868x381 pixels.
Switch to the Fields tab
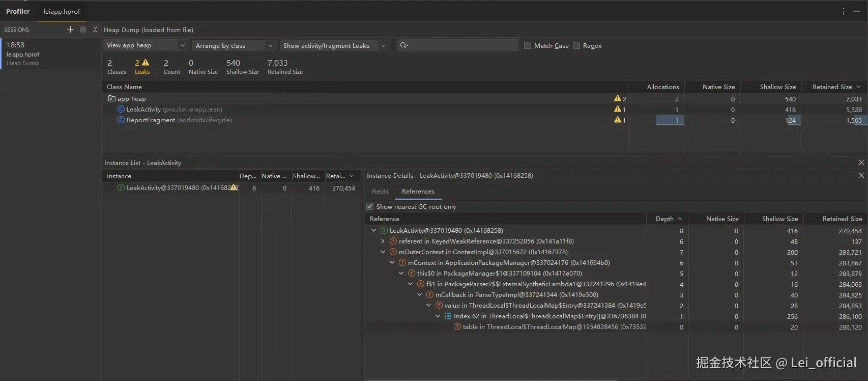click(380, 192)
